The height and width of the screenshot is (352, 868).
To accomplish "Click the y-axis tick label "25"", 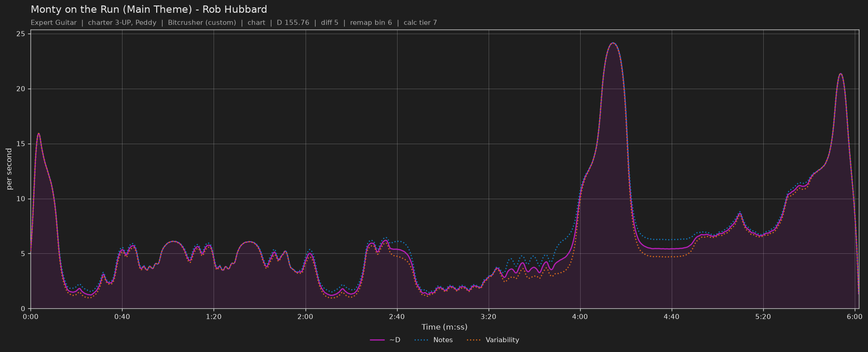I will pos(21,34).
